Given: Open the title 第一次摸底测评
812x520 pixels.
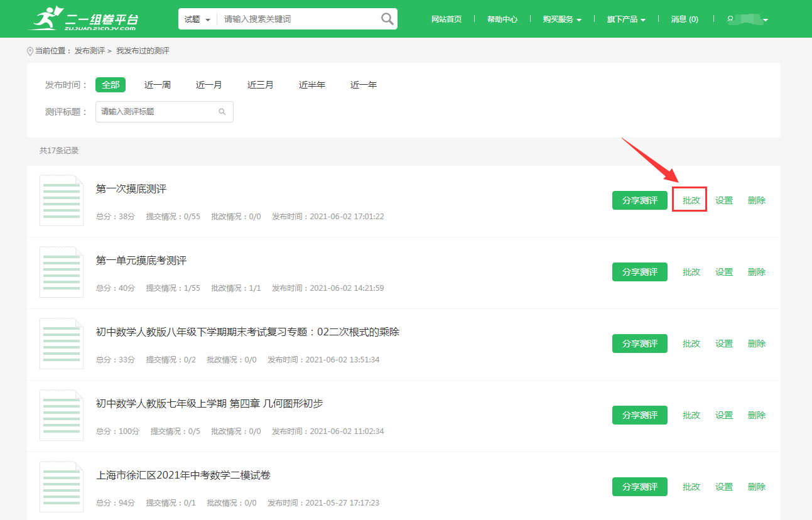Looking at the screenshot, I should [x=131, y=189].
